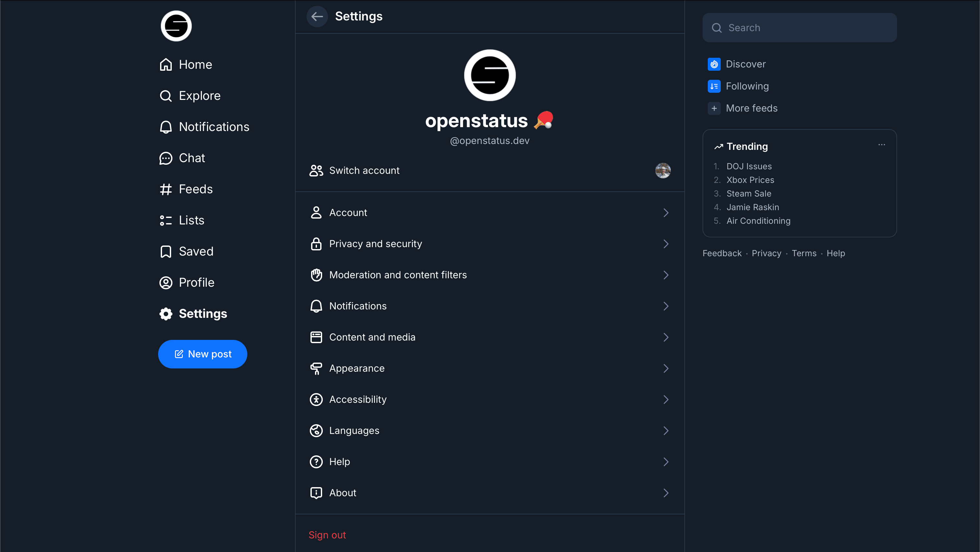Expand Appearance settings chevron
The image size is (980, 552).
tap(666, 368)
